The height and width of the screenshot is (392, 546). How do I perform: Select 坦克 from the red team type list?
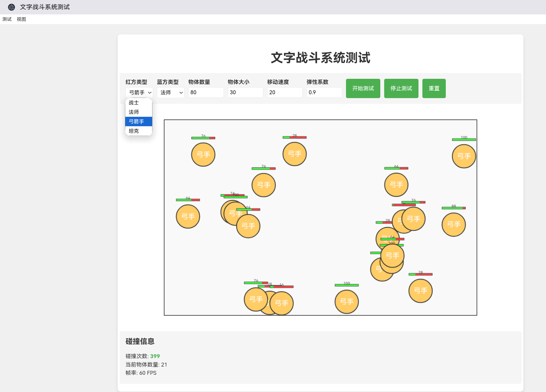pyautogui.click(x=134, y=131)
